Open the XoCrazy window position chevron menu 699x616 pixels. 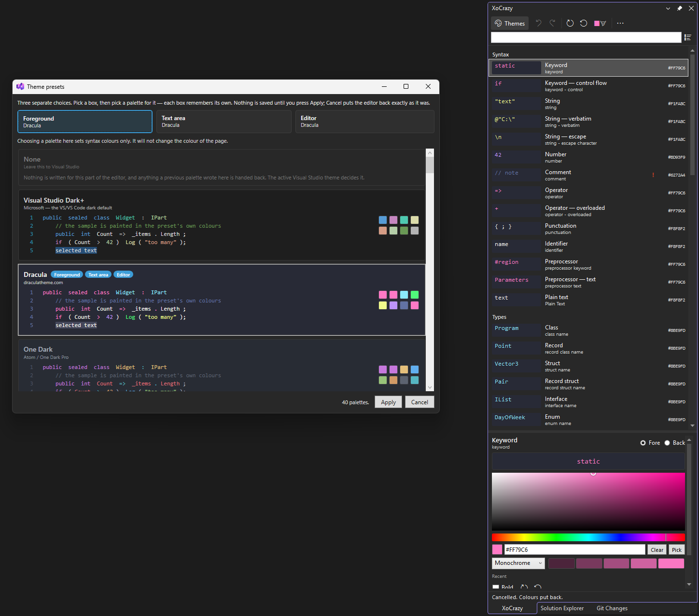tap(668, 8)
